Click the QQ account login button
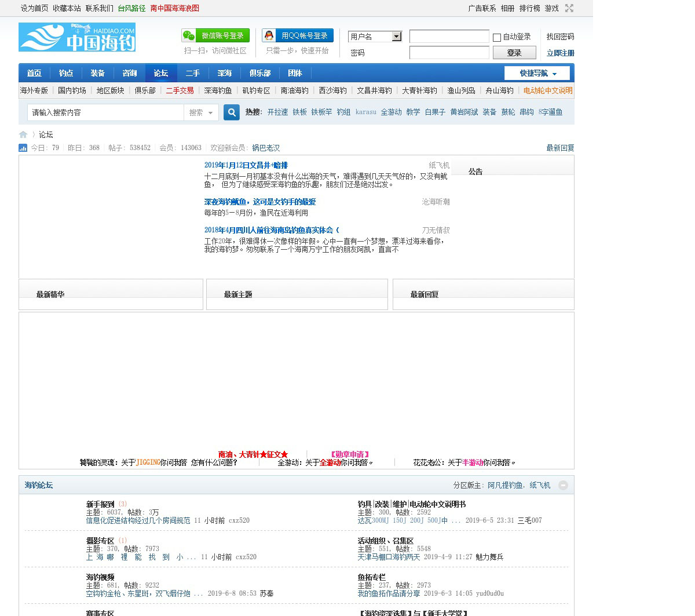Viewport: 695px width, 616px height. 298,35
